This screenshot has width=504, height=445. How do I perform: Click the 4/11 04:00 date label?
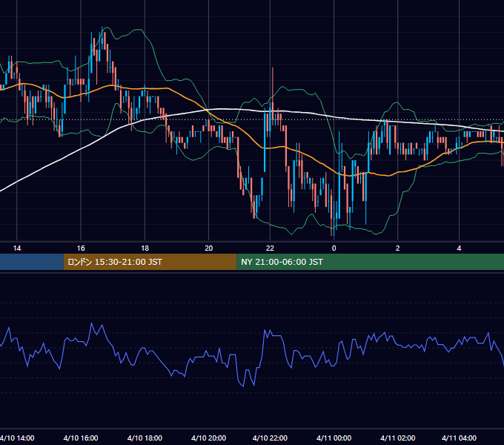pyautogui.click(x=459, y=438)
